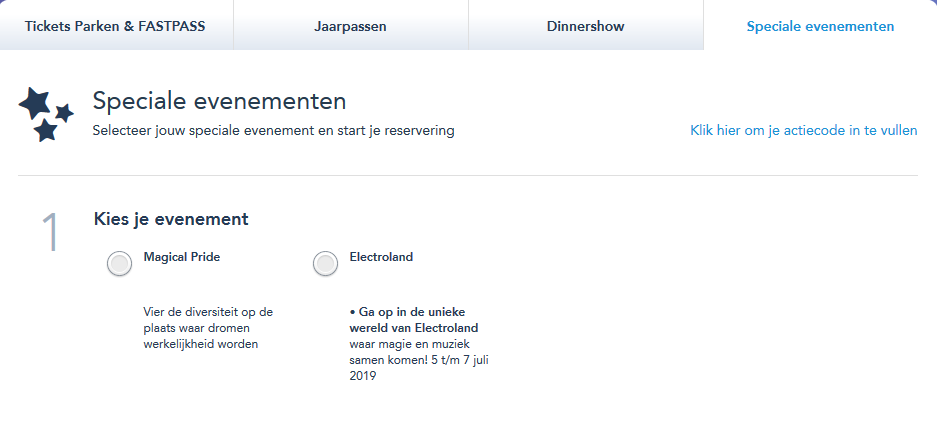The height and width of the screenshot is (441, 937).
Task: Click the Speciale evenementen page heading
Action: (x=219, y=101)
